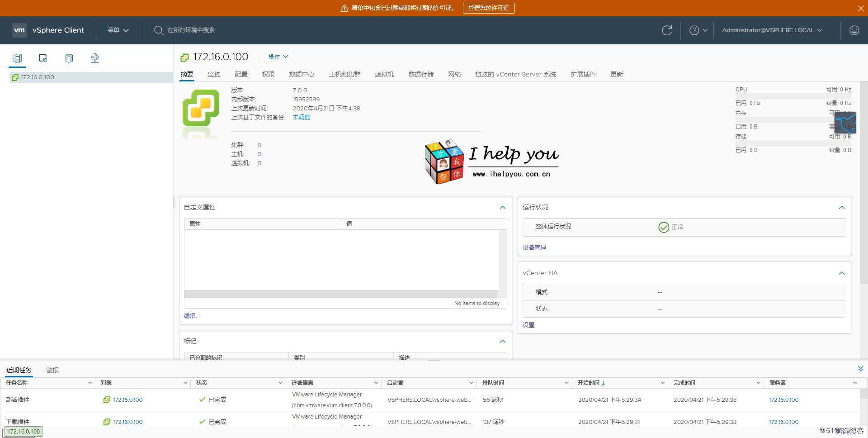Click the warning triangle icon in banner
The width and height of the screenshot is (868, 438).
344,8
